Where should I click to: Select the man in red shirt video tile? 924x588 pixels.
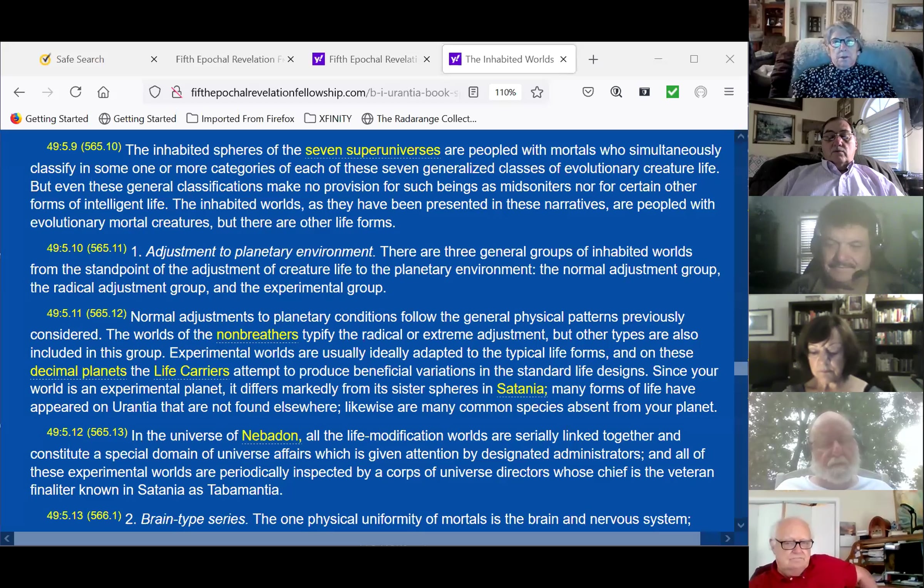tap(836, 539)
